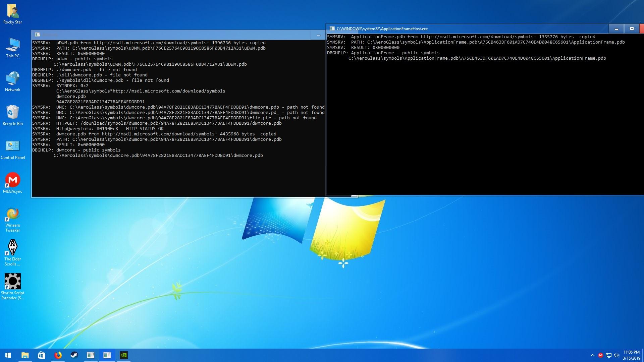644x362 pixels.
Task: Select the Network desktop icon
Action: [13, 82]
